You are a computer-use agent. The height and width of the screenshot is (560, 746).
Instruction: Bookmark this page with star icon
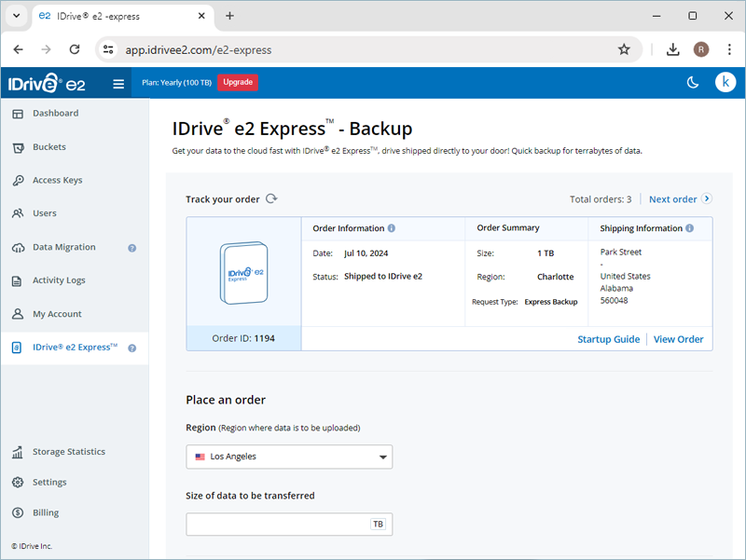pos(624,49)
